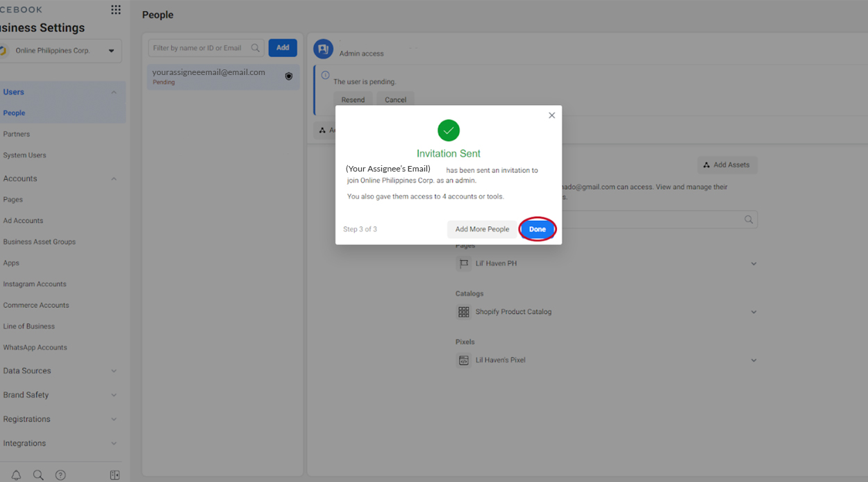The height and width of the screenshot is (482, 868).
Task: Open Online Philippines Corp. business dropdown
Action: pos(60,51)
